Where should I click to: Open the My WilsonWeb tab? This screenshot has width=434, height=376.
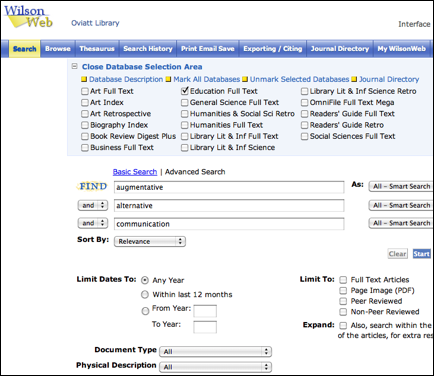coord(402,49)
